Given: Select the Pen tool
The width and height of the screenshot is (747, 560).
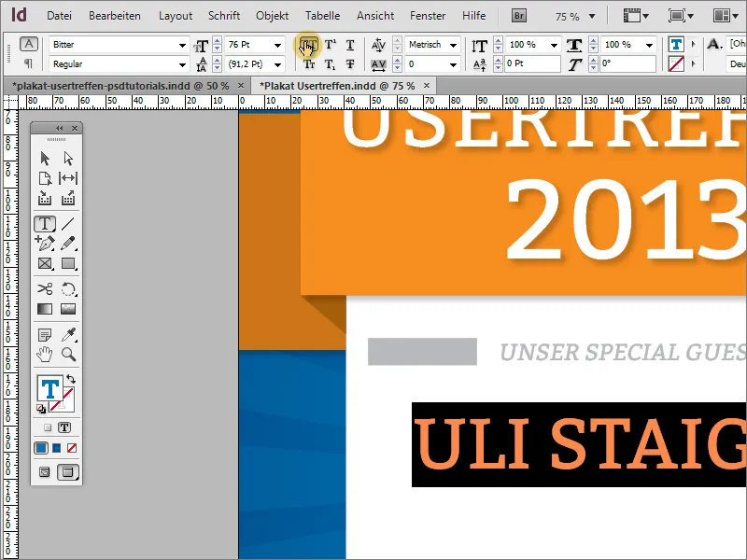Looking at the screenshot, I should coord(43,245).
